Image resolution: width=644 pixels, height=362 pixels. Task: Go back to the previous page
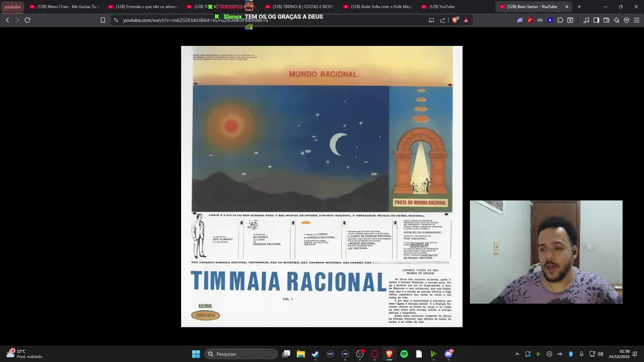[7, 20]
